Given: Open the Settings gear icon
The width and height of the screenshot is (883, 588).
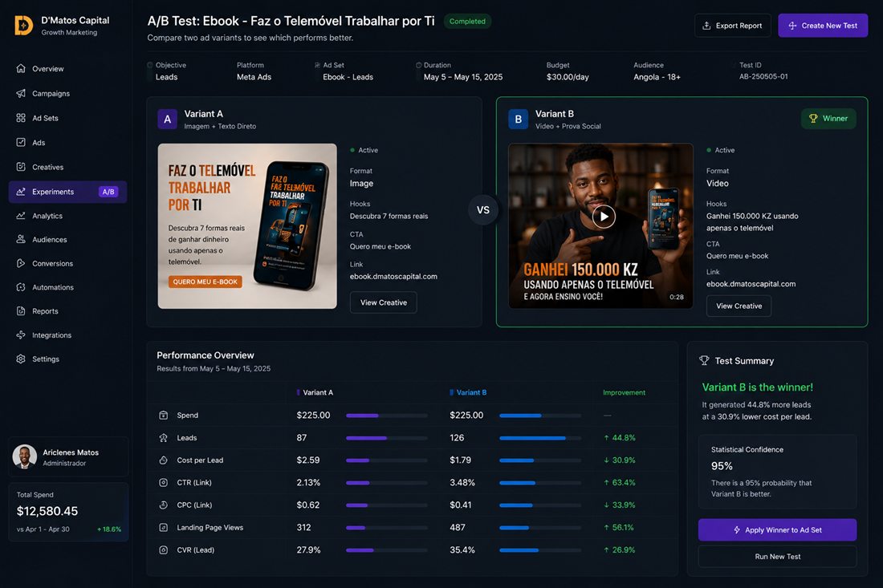Looking at the screenshot, I should (x=21, y=359).
